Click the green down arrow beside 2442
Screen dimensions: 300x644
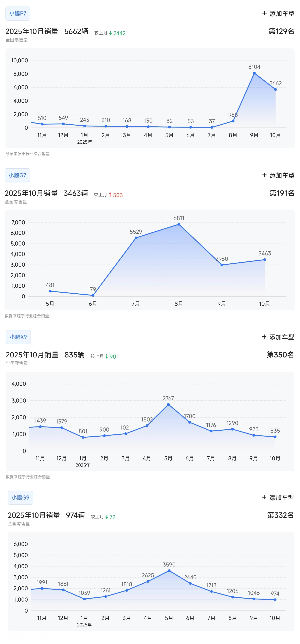111,33
